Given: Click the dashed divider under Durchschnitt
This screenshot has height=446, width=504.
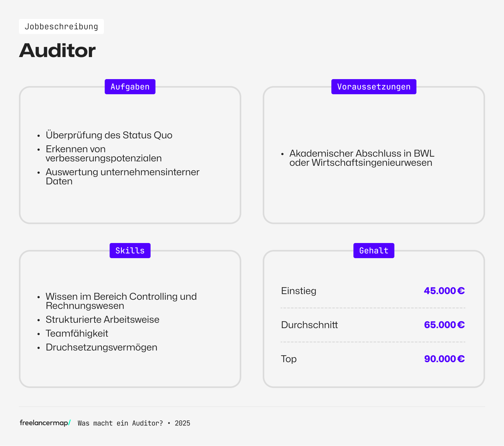Looking at the screenshot, I should (373, 341).
